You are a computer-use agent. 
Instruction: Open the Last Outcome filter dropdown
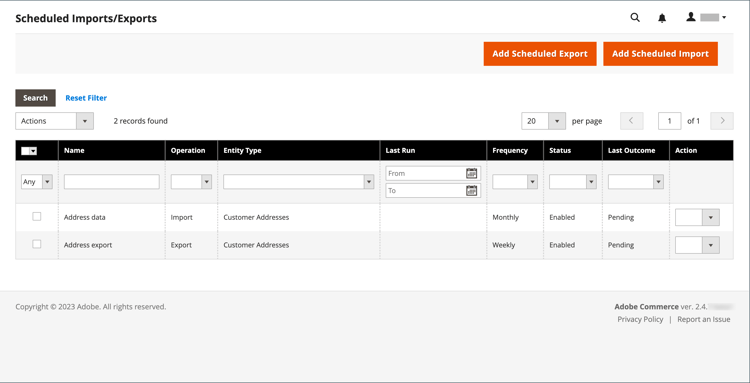636,182
